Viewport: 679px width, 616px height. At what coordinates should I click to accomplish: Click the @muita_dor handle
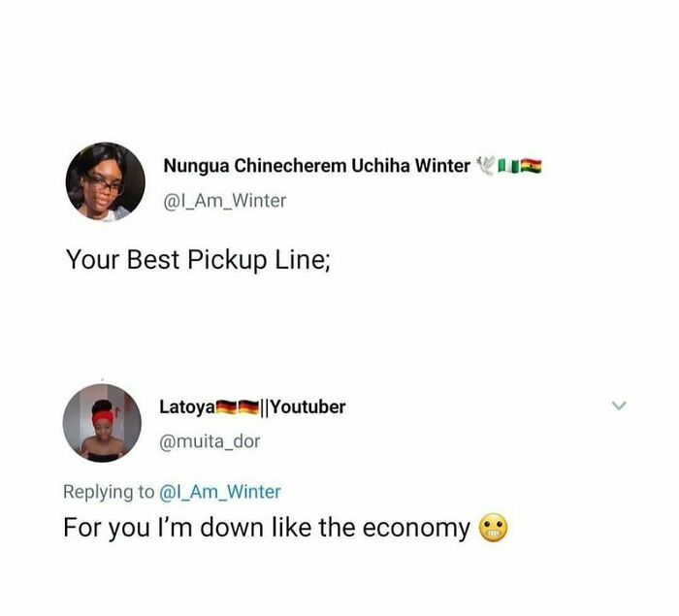click(210, 441)
